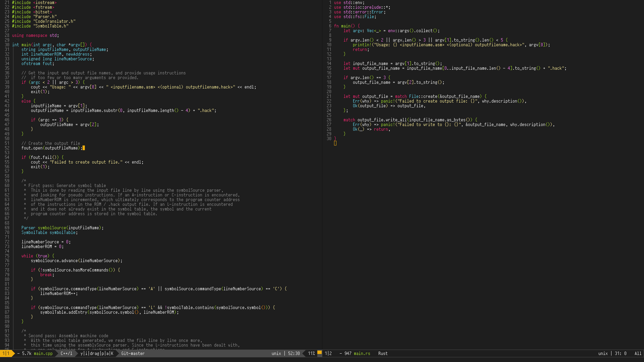Click line number 30 in left pane
The image size is (644, 362).
pyautogui.click(x=7, y=45)
